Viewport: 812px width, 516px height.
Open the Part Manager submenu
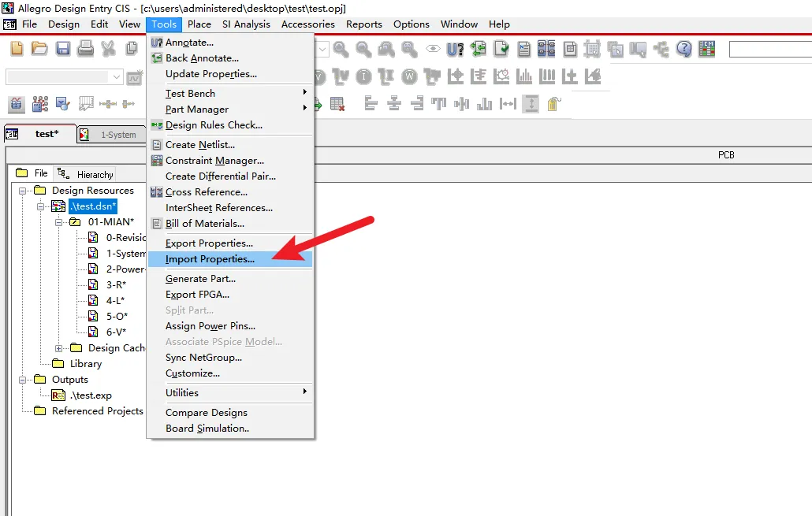[x=230, y=110]
